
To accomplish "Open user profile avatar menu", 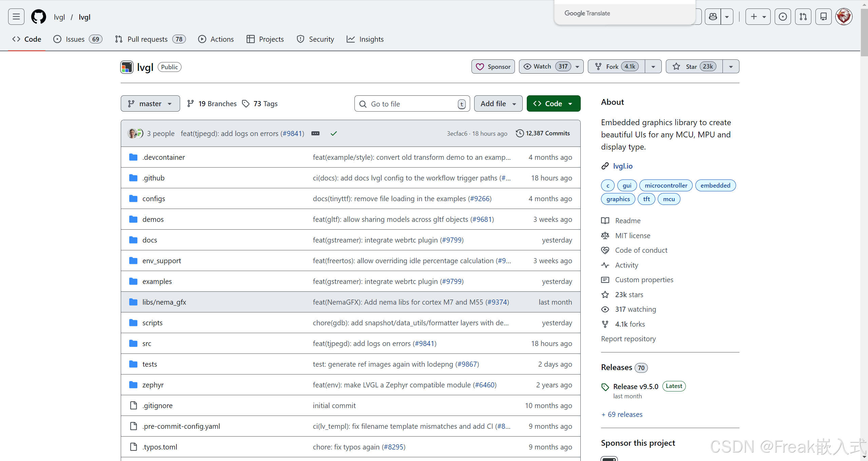I will click(844, 17).
